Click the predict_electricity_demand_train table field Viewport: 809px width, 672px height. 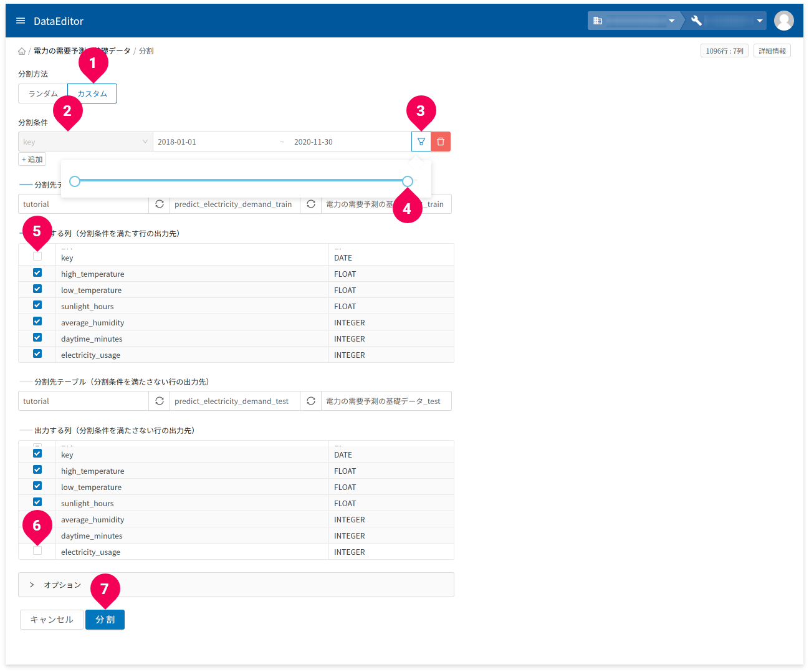[235, 204]
